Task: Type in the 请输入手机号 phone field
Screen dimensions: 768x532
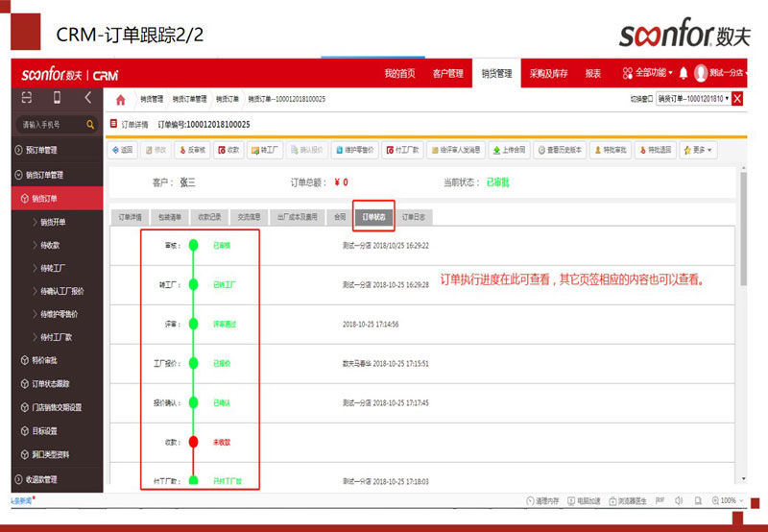Action: pos(48,125)
